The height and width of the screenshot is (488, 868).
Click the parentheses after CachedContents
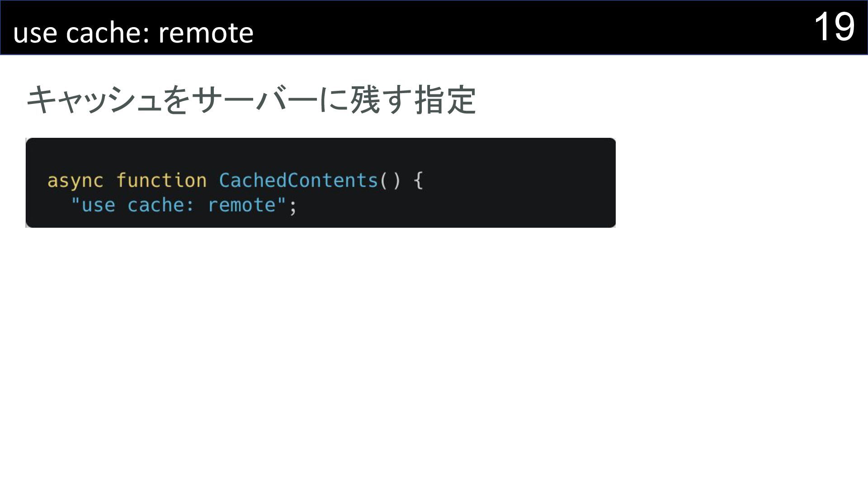[390, 181]
